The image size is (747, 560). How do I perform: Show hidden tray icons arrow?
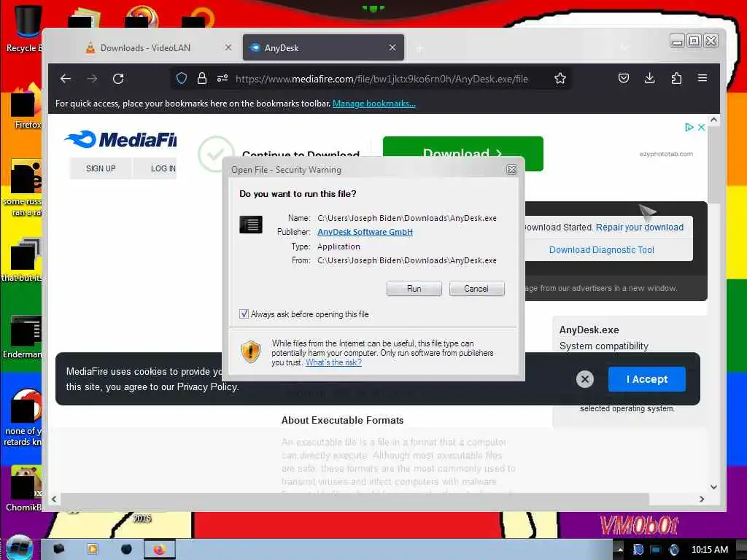click(x=620, y=550)
